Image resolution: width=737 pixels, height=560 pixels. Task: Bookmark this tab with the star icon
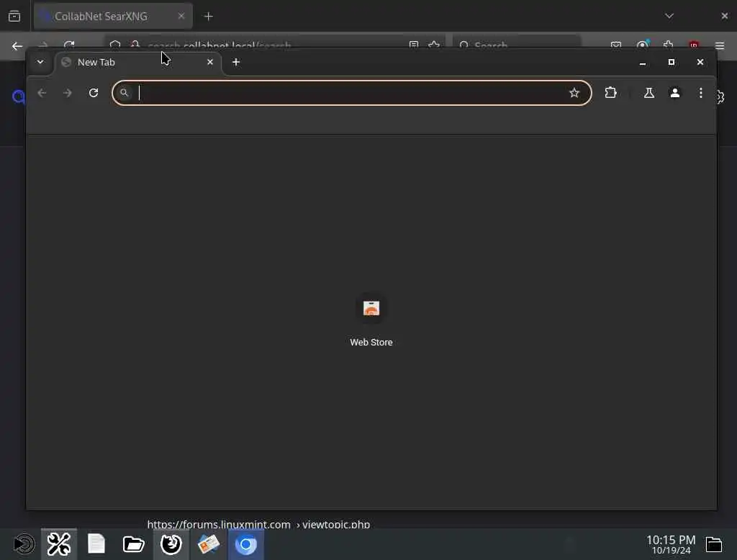[x=574, y=93]
